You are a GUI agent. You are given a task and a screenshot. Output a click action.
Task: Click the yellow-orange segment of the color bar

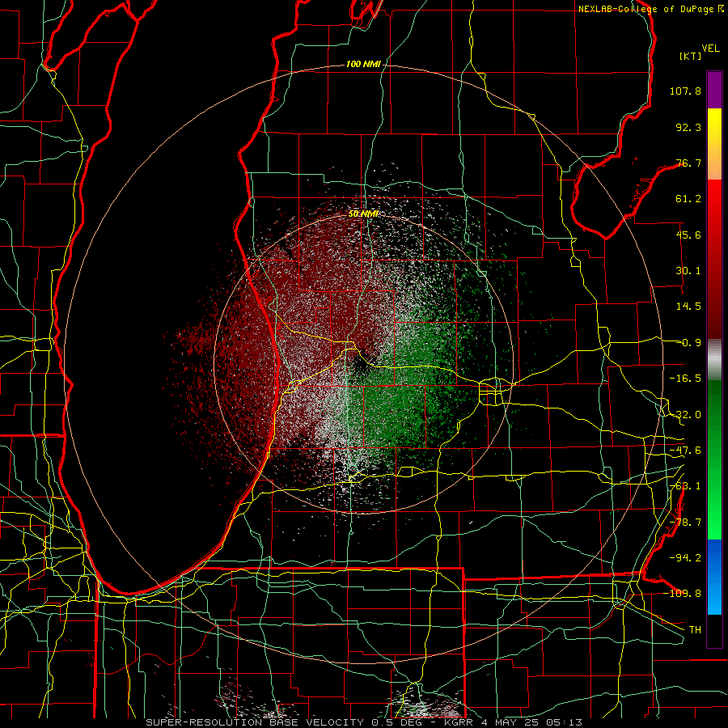click(x=714, y=144)
